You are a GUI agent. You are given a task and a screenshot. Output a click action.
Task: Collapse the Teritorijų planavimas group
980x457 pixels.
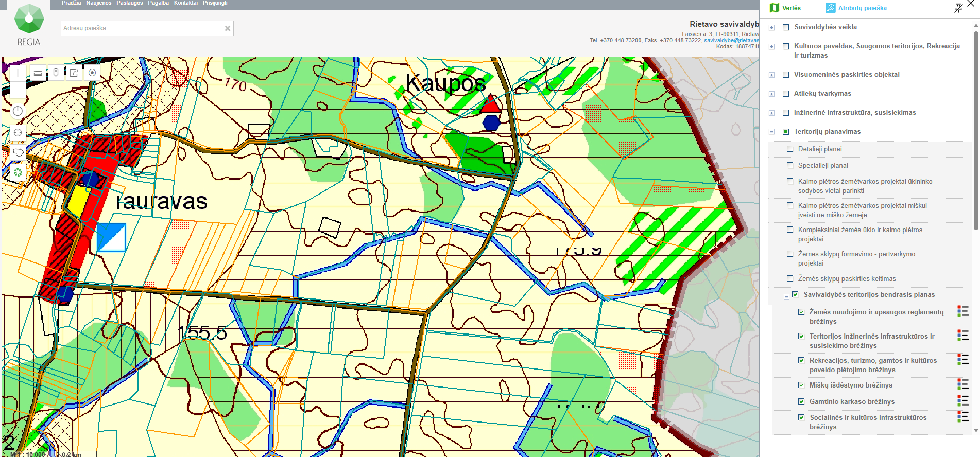coord(771,132)
